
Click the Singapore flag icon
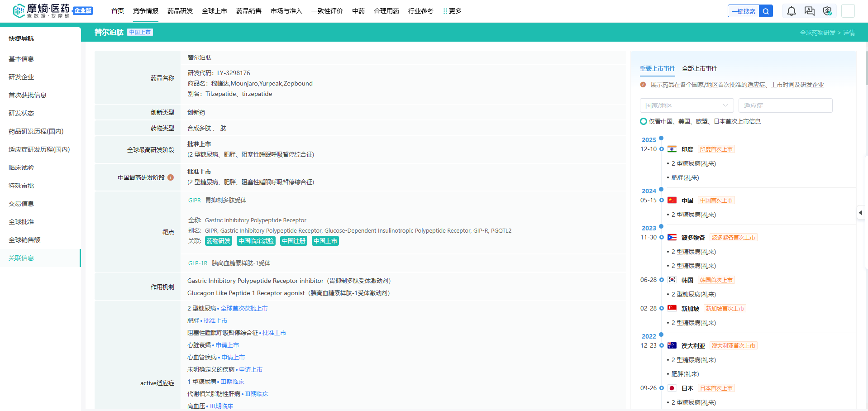pyautogui.click(x=672, y=308)
